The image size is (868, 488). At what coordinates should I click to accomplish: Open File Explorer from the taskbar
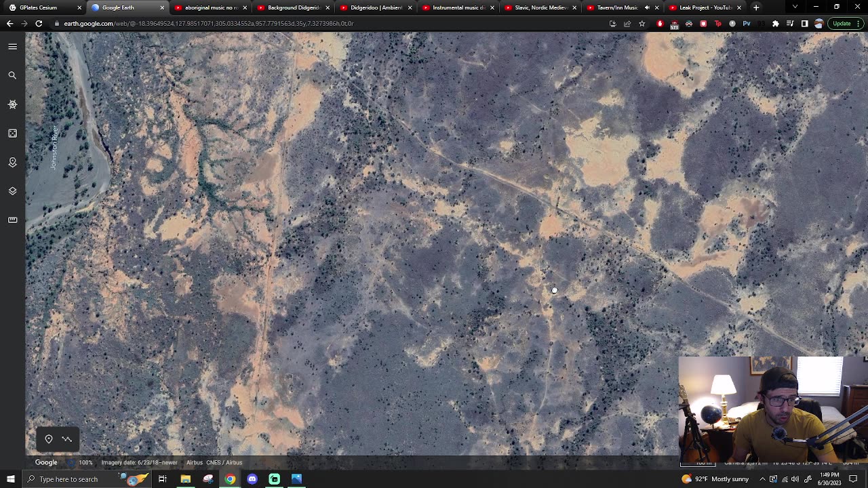185,479
